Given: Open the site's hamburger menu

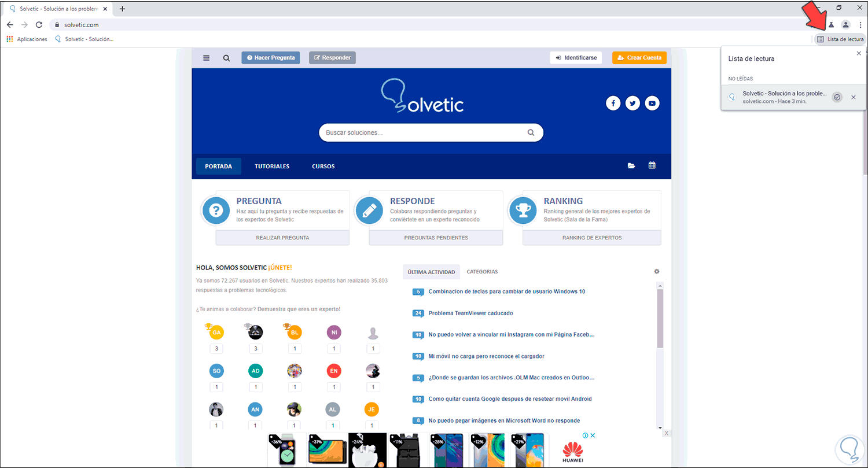Looking at the screenshot, I should tap(207, 58).
